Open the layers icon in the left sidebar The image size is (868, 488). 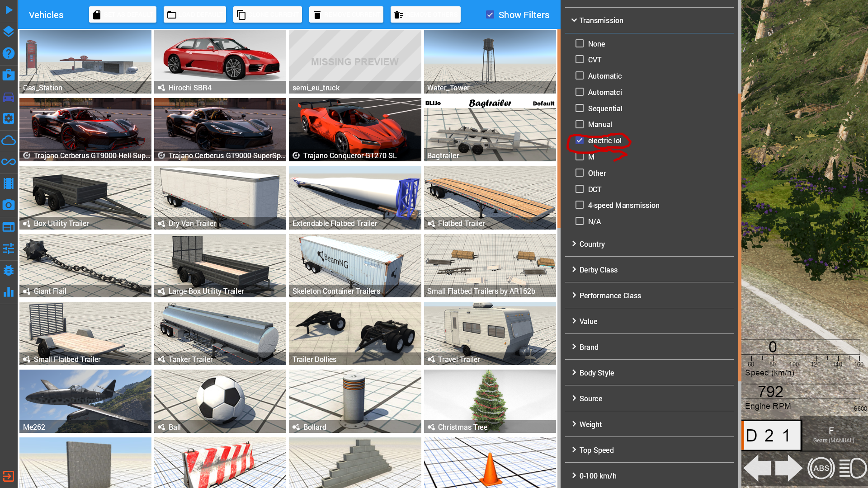9,32
